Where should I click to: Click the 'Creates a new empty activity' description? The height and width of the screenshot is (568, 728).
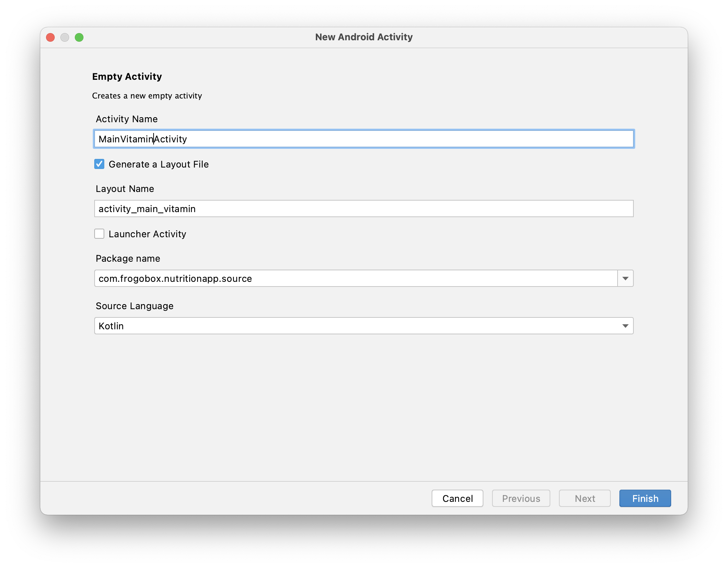pos(147,96)
